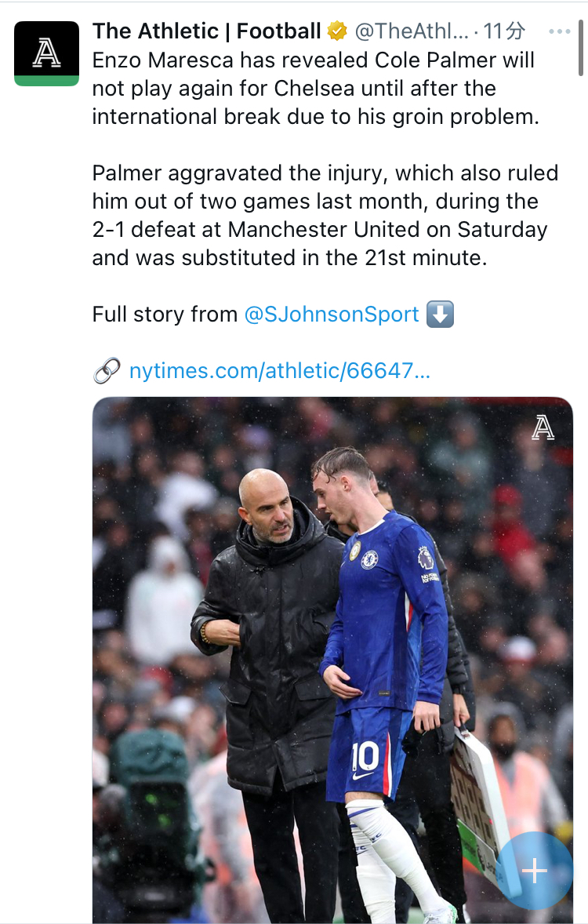The width and height of the screenshot is (588, 924).
Task: Tap the coach's face in the photo
Action: [267, 508]
